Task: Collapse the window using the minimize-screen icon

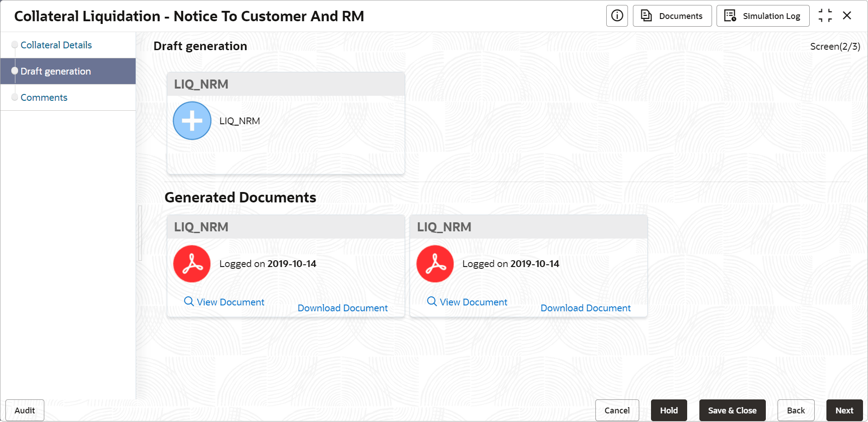Action: [825, 16]
